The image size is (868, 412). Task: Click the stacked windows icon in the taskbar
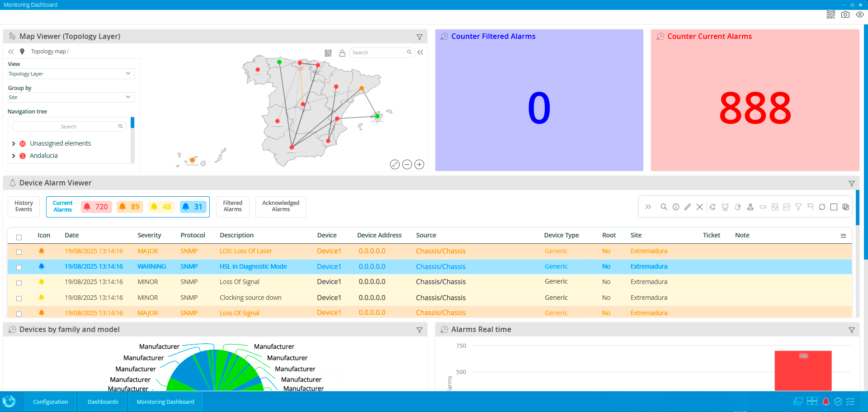798,402
